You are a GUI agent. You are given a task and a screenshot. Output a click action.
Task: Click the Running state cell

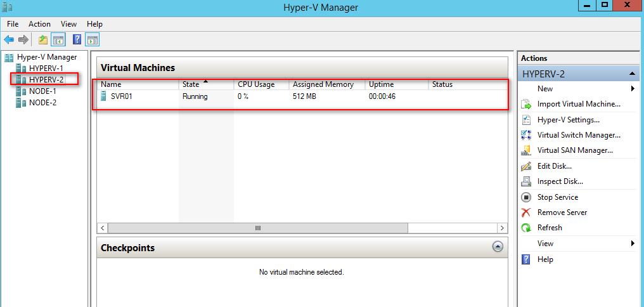pos(195,96)
